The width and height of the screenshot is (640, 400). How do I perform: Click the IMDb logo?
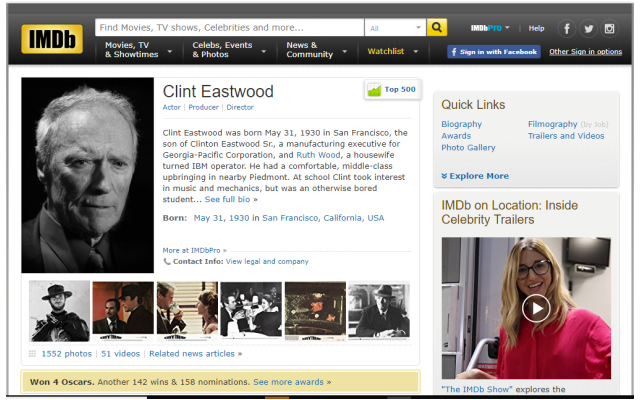click(x=52, y=39)
